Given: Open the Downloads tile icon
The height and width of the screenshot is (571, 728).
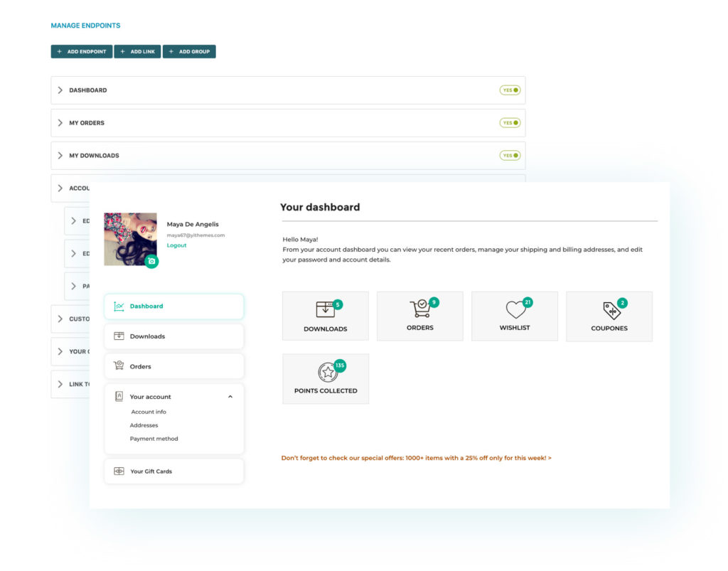Looking at the screenshot, I should point(325,309).
